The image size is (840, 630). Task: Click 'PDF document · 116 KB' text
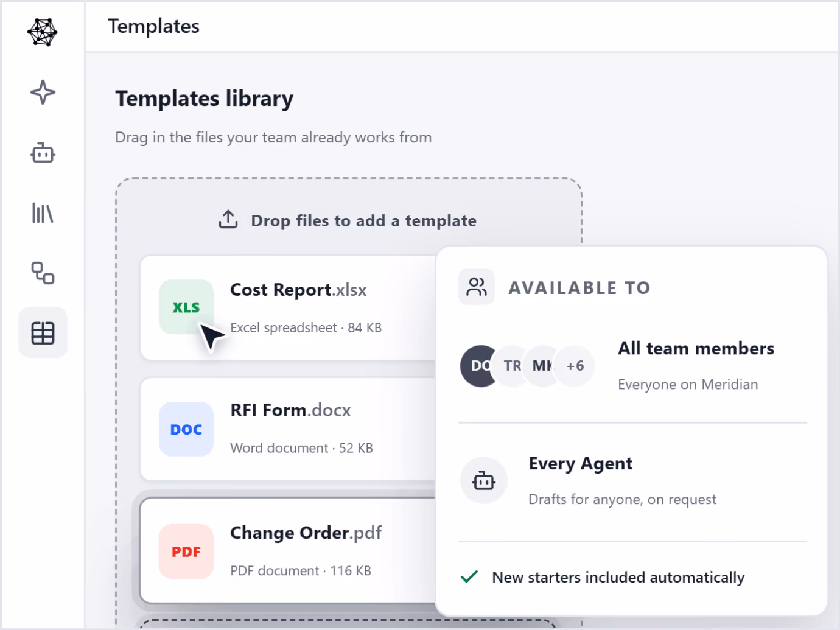pyautogui.click(x=301, y=570)
